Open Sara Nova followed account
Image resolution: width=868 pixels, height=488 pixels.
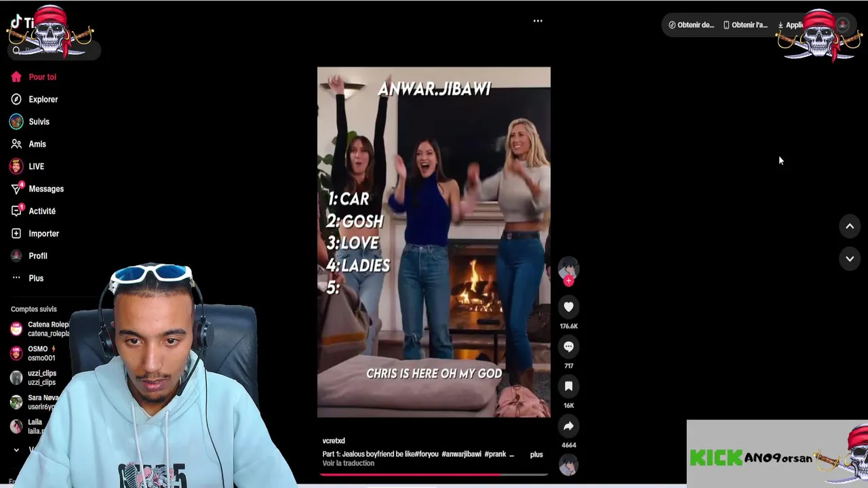pyautogui.click(x=35, y=403)
